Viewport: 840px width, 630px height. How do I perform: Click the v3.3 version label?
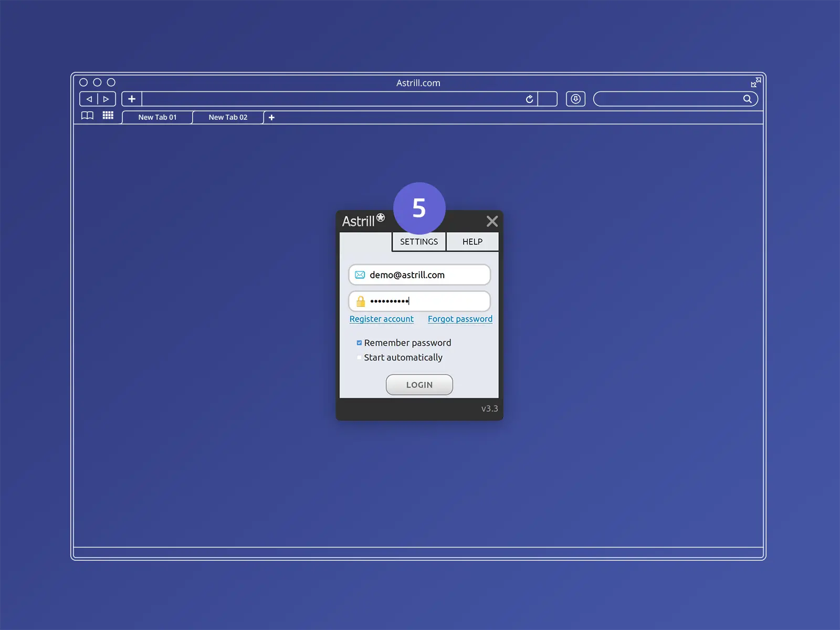click(x=489, y=408)
